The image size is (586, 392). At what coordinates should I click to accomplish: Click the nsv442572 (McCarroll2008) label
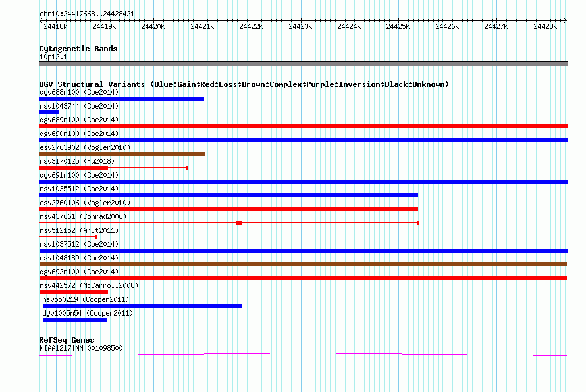tap(89, 285)
